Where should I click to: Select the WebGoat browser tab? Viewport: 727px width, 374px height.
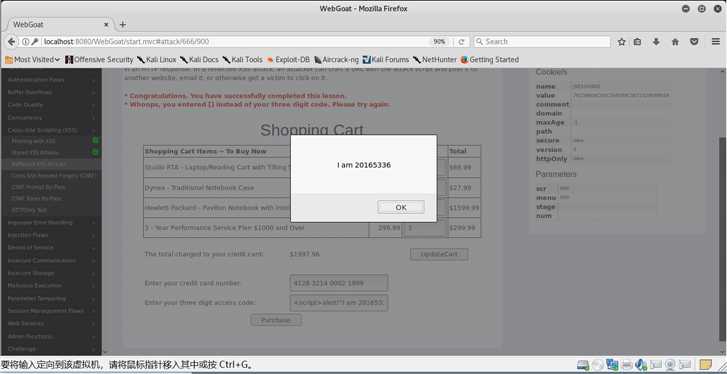pyautogui.click(x=60, y=25)
